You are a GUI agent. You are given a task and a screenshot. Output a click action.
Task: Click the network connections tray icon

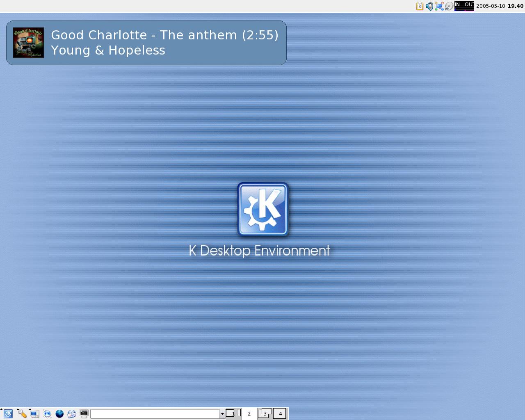[x=439, y=6]
